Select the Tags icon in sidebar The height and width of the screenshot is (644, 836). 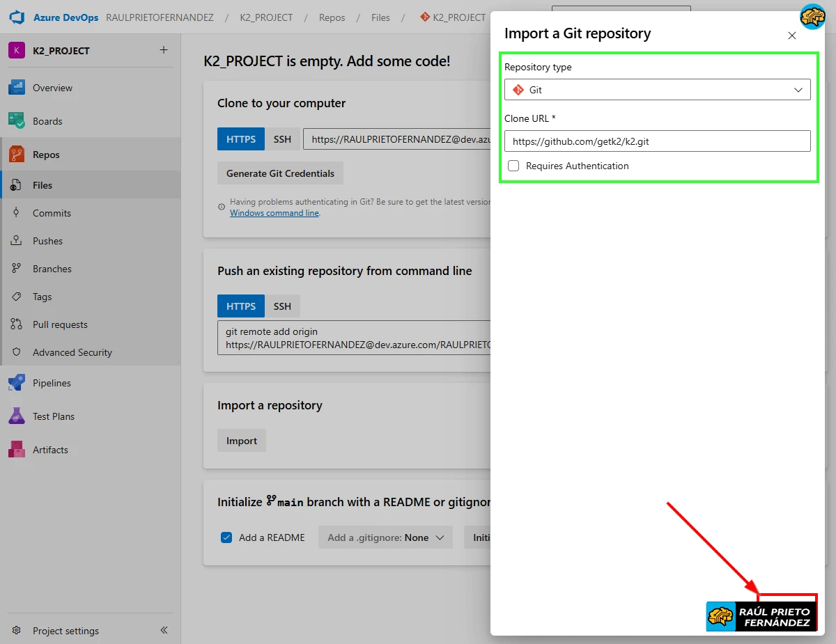pyautogui.click(x=15, y=297)
